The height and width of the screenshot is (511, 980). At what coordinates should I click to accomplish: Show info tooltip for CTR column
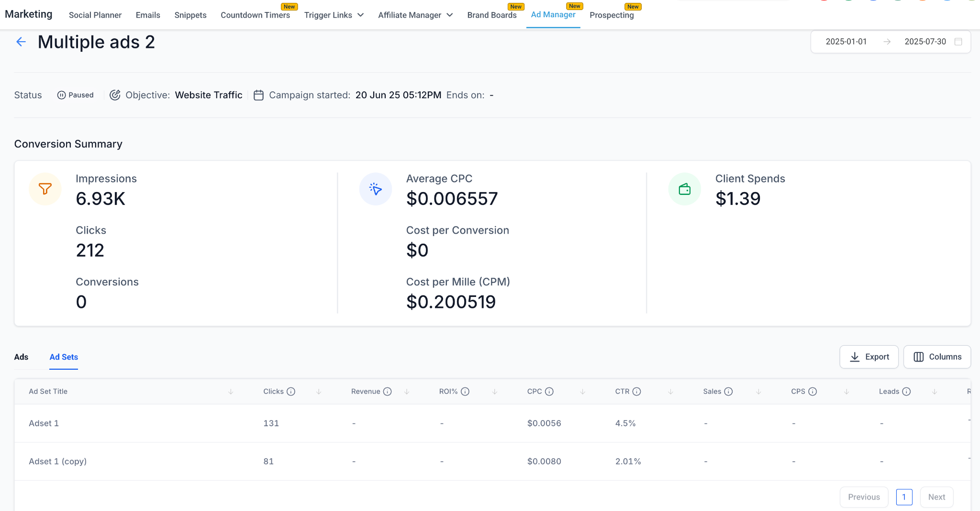click(636, 392)
